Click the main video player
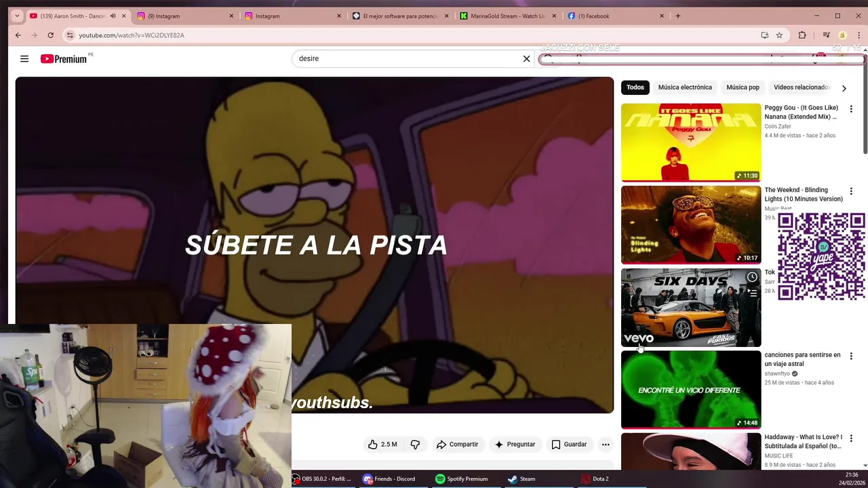 click(x=315, y=245)
